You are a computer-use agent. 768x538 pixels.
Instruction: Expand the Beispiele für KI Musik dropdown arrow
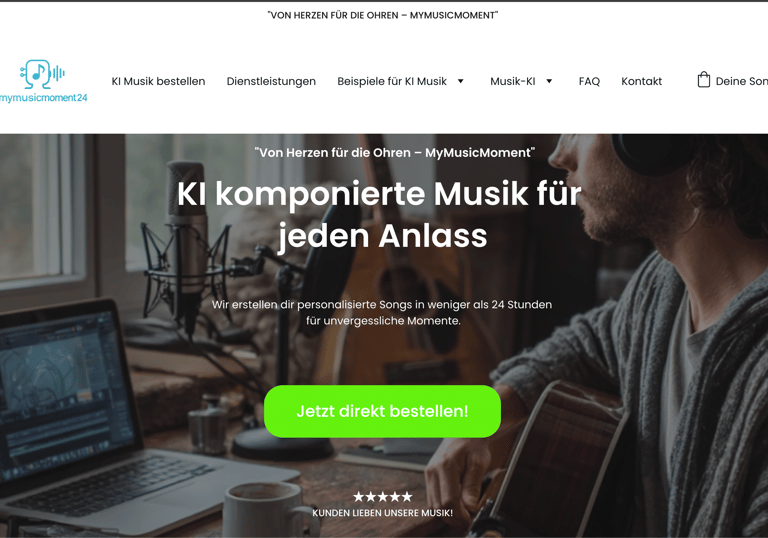tap(460, 81)
